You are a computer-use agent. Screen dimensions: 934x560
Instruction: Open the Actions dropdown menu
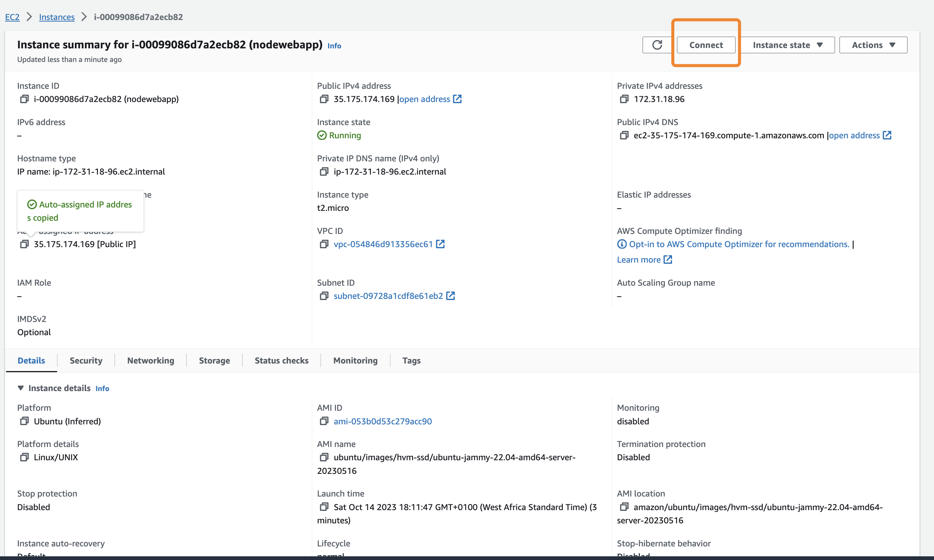tap(873, 45)
